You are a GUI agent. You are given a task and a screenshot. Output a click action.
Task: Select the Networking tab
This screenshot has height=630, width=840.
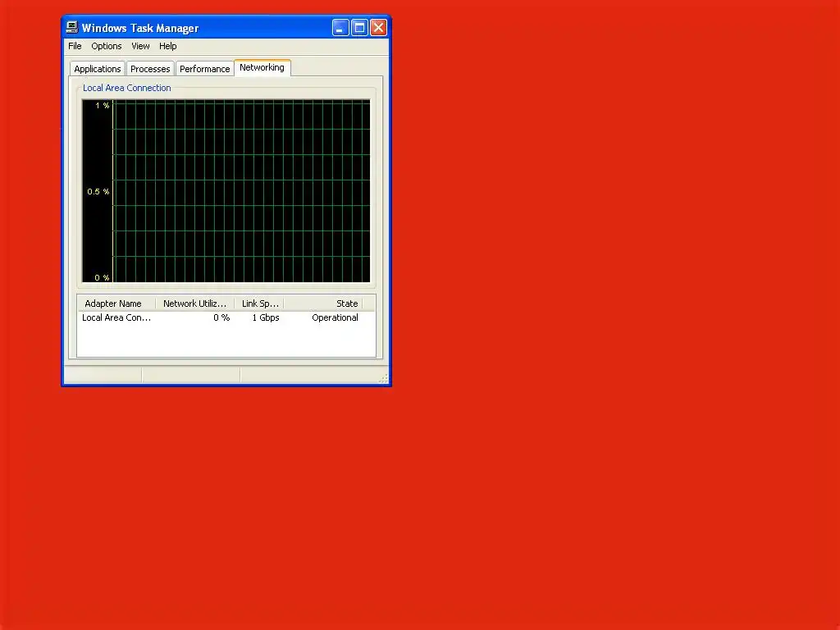coord(262,67)
